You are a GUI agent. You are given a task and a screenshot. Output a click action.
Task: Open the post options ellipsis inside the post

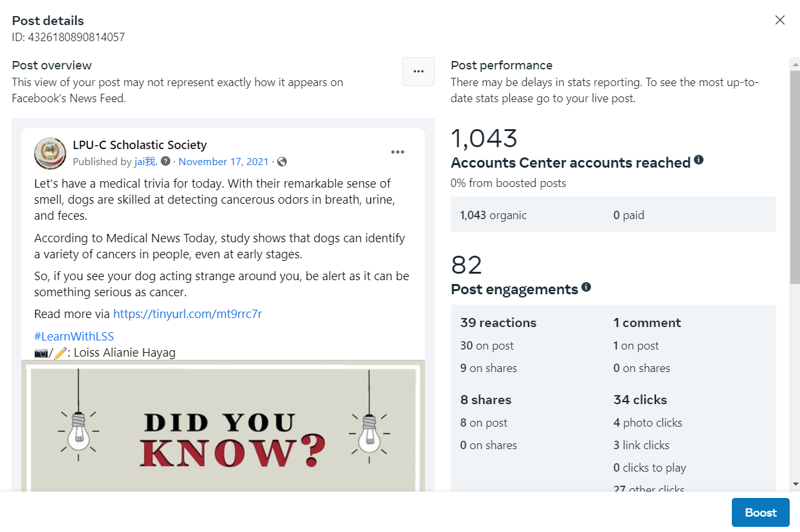[x=397, y=152]
